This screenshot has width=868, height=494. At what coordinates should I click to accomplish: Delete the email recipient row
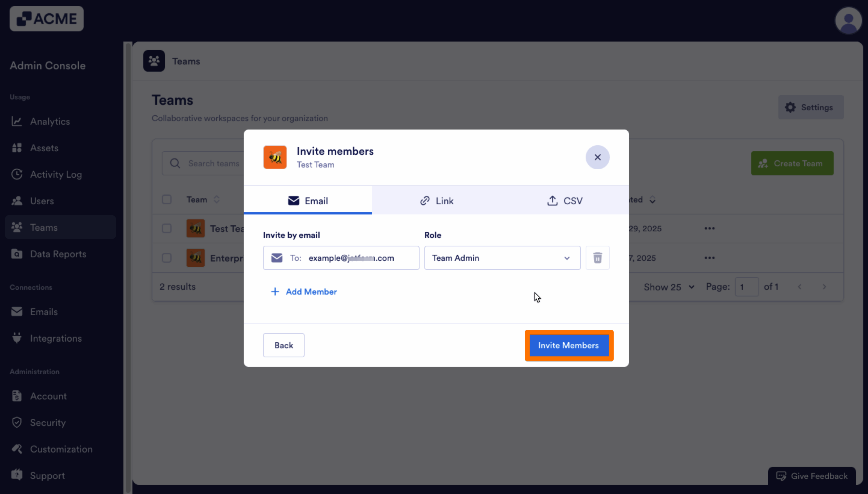(x=597, y=258)
